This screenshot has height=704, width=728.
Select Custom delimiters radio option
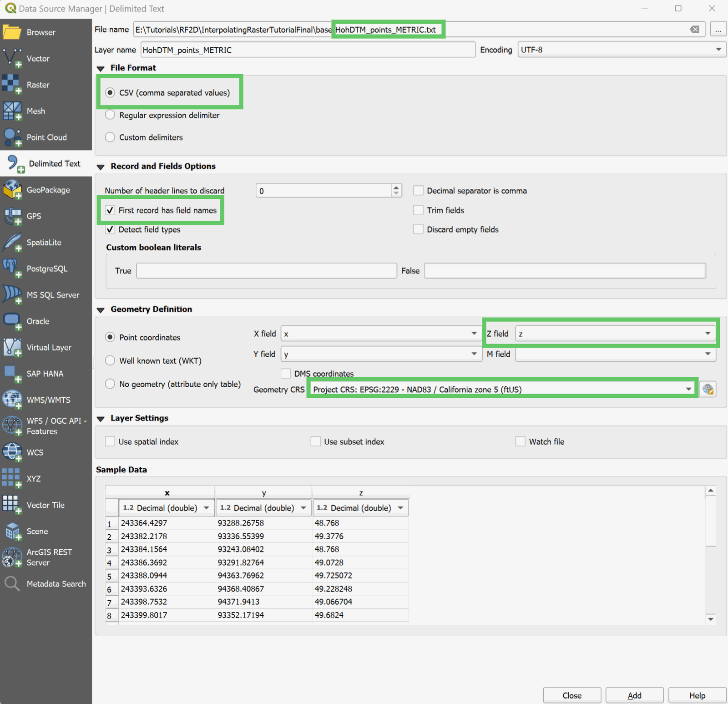110,137
